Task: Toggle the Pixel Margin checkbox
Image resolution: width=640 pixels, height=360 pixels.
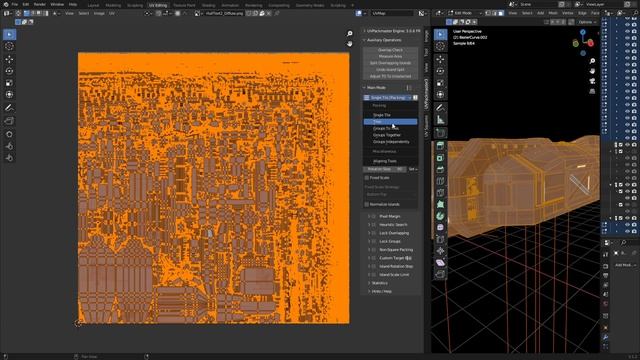Action: [374, 216]
